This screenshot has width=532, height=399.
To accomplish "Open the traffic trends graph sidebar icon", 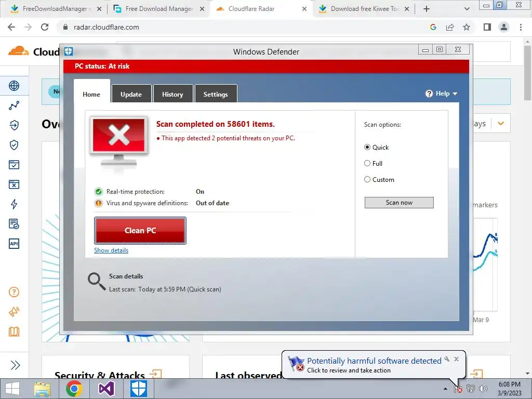I will pyautogui.click(x=14, y=105).
